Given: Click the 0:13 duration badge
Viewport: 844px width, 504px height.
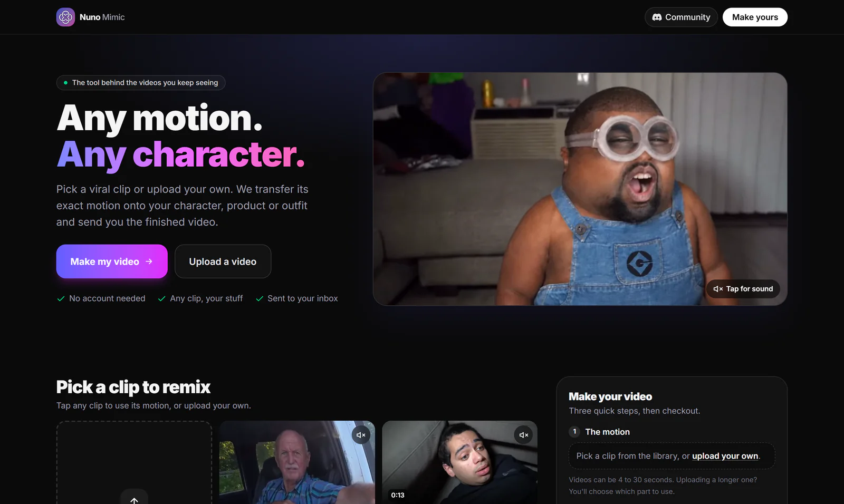Looking at the screenshot, I should coord(398,495).
